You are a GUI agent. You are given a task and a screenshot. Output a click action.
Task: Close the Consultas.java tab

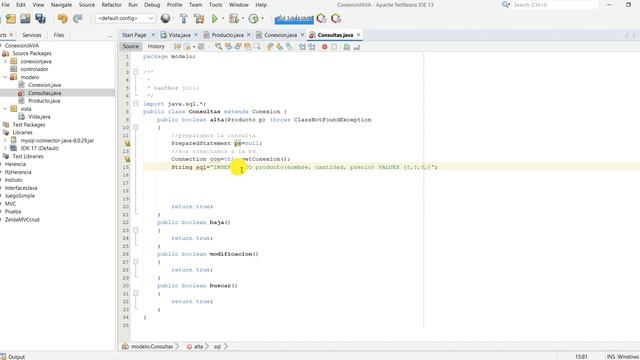[358, 35]
